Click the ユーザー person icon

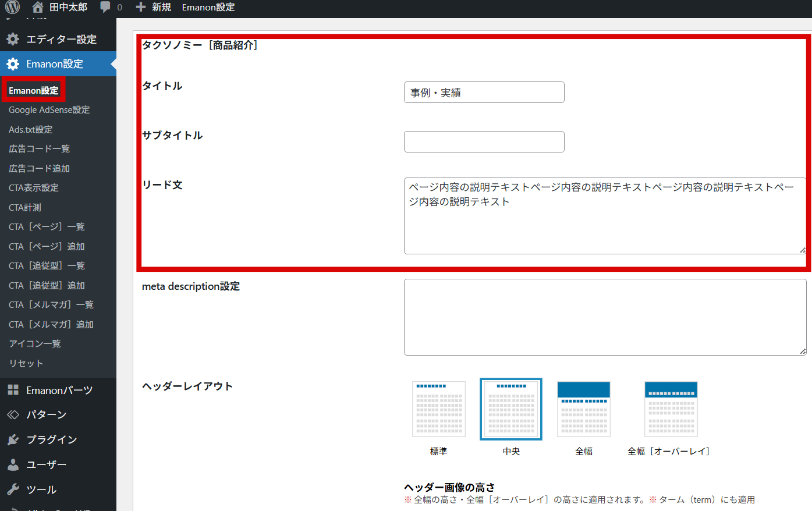[13, 464]
